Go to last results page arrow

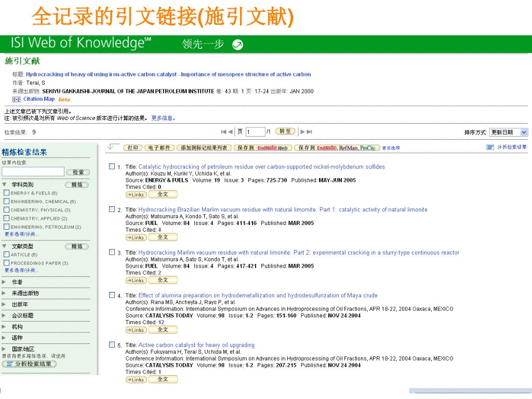[x=309, y=132]
